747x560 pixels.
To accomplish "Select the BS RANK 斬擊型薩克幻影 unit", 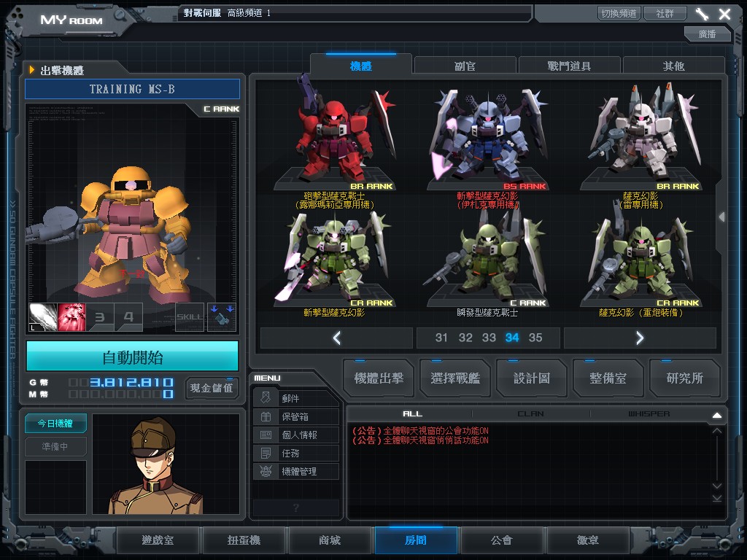I will (488, 138).
